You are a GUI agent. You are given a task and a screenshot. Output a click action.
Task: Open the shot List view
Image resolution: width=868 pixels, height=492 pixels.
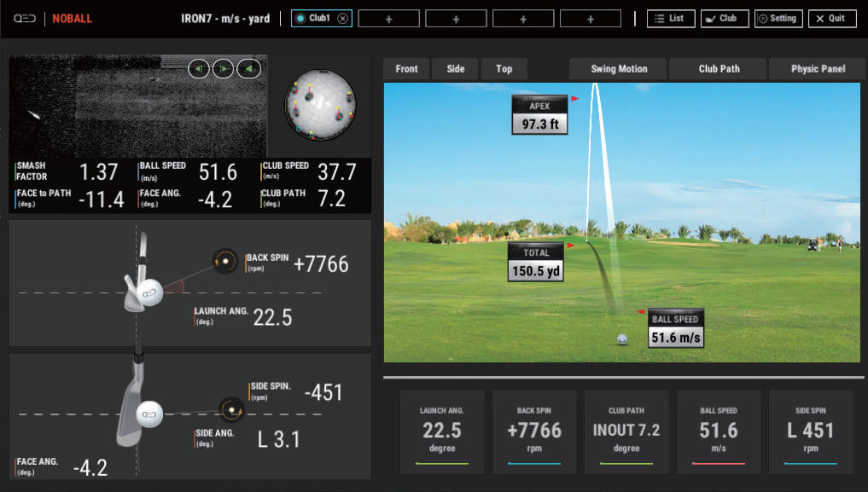[x=669, y=19]
